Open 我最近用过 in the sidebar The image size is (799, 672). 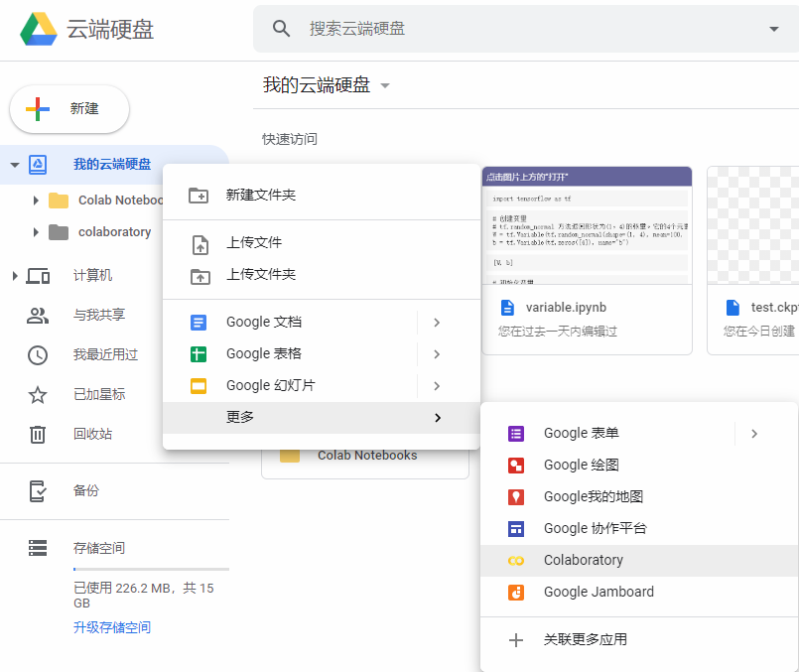[105, 354]
